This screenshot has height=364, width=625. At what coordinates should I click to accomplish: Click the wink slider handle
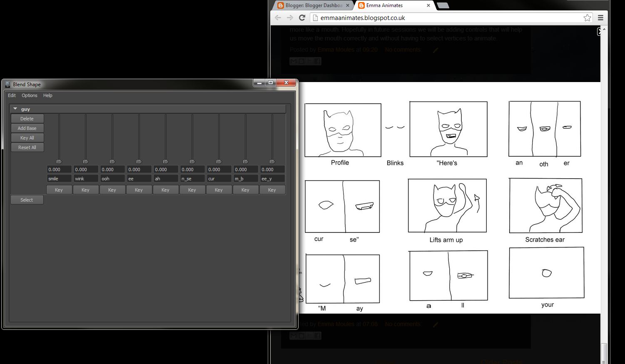coord(86,162)
